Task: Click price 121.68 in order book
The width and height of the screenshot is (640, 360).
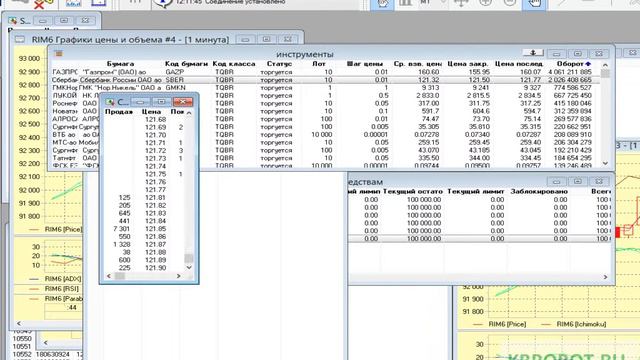Action: pos(156,119)
